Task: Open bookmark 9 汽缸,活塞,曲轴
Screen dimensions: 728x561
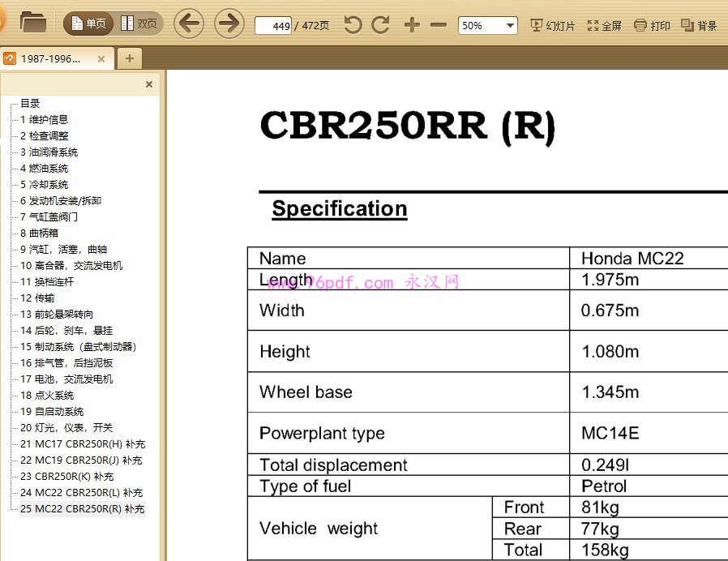Action: point(63,250)
